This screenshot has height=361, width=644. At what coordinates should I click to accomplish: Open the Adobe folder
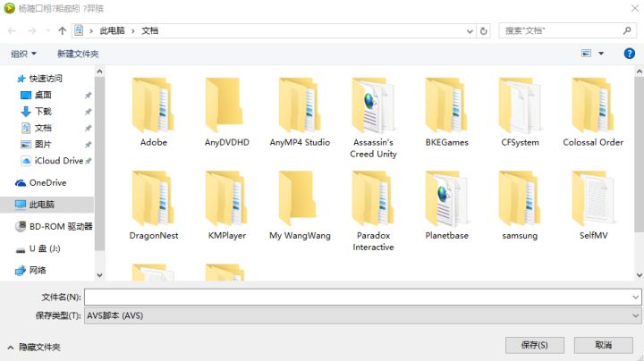coord(153,112)
